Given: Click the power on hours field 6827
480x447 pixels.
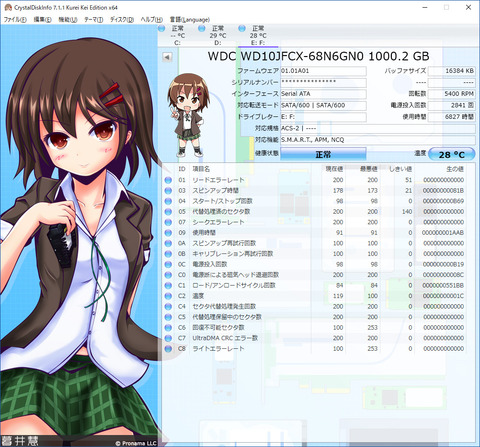Looking at the screenshot, I should pyautogui.click(x=451, y=117).
